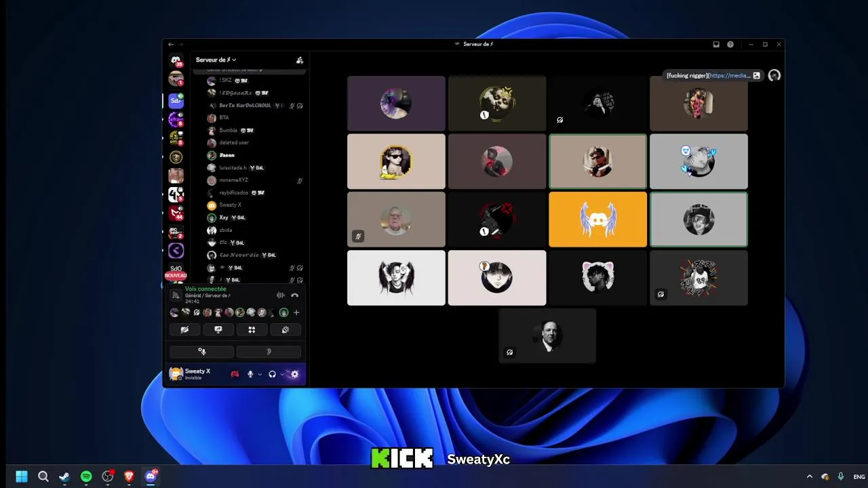Click the voice connection signal icon
The width and height of the screenshot is (868, 488).
(x=176, y=296)
